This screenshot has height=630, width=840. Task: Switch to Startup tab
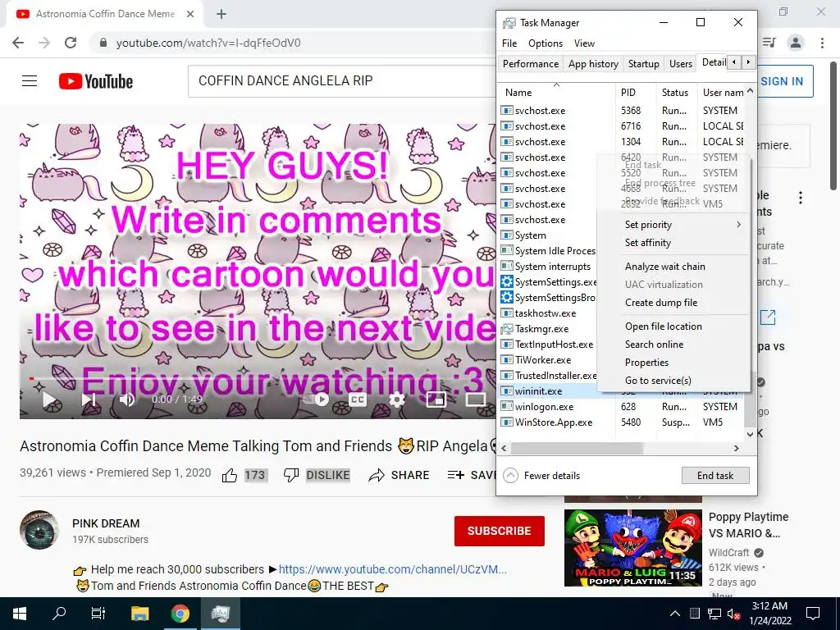(x=643, y=64)
